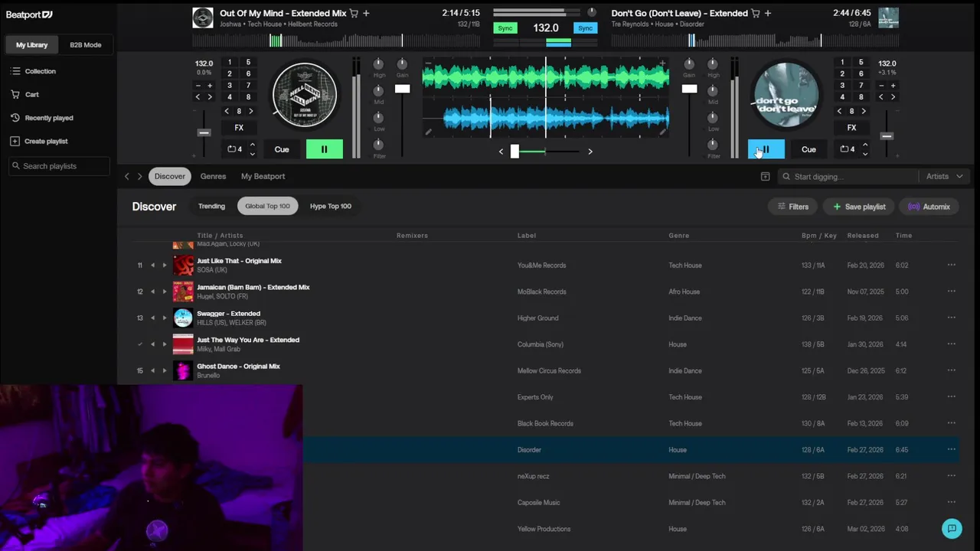The image size is (980, 551).
Task: Open more options for Ghost Dance row
Action: 952,370
